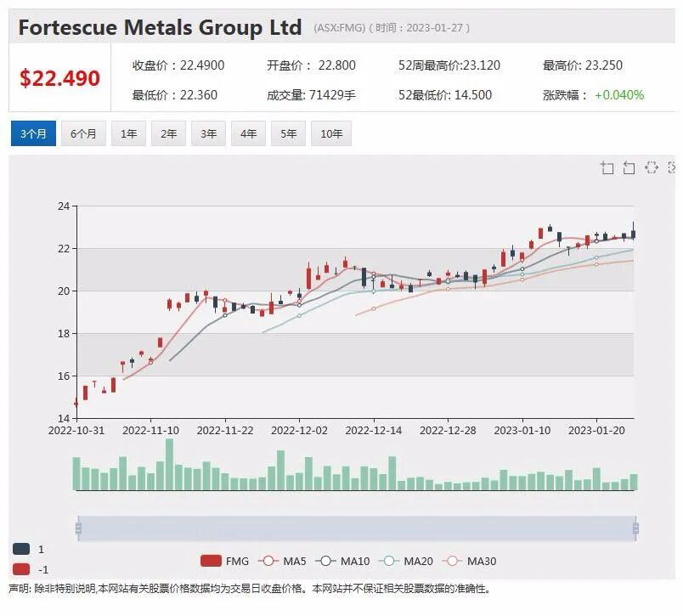Toggle the FMG candlestick series legend
The image size is (683, 616).
tap(224, 561)
